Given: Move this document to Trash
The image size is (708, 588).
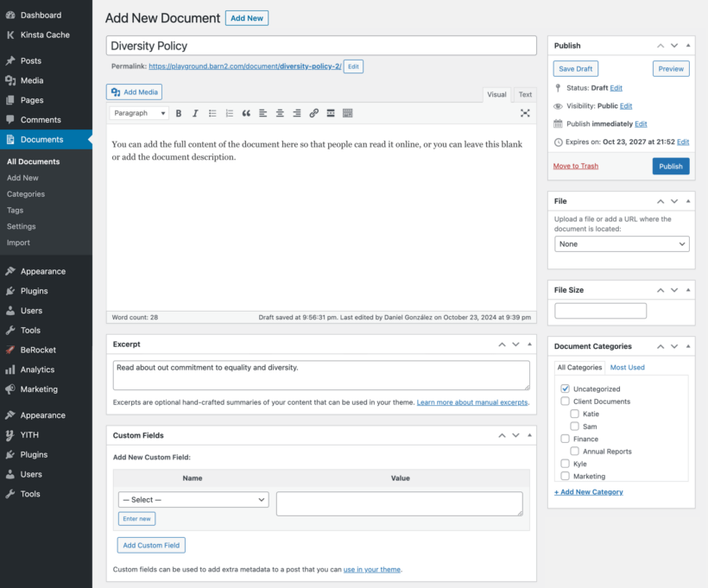Looking at the screenshot, I should [577, 166].
